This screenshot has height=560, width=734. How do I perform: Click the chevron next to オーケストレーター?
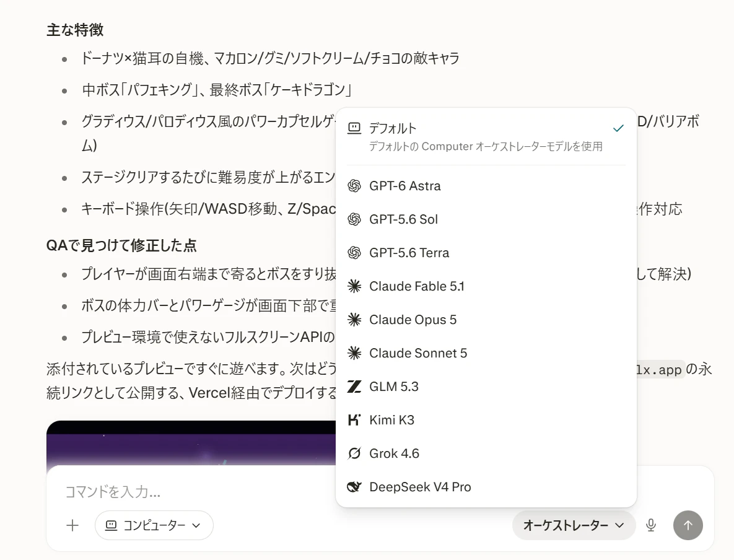[619, 525]
